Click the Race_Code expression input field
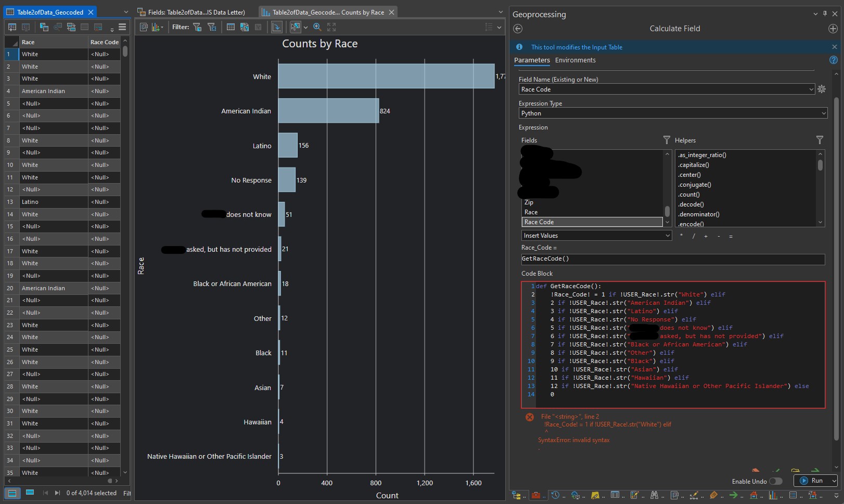The height and width of the screenshot is (504, 844). pos(671,259)
